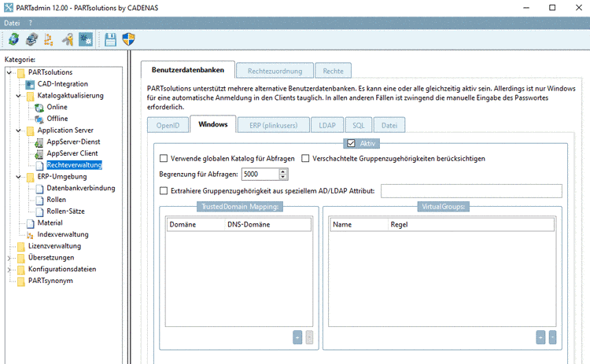Switch to the Rechtezuordnung tab
The width and height of the screenshot is (590, 364).
coord(275,71)
